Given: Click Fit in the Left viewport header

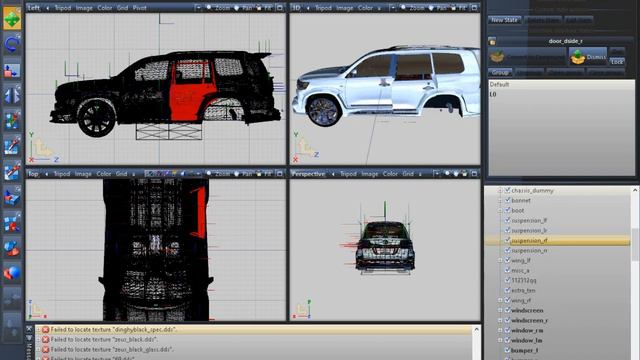Looking at the screenshot, I should pos(264,8).
